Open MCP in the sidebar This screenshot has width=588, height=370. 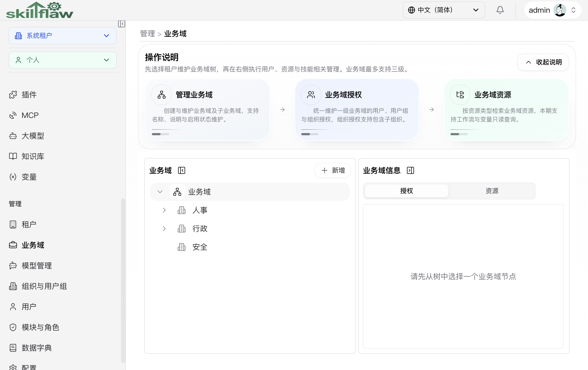click(x=30, y=115)
